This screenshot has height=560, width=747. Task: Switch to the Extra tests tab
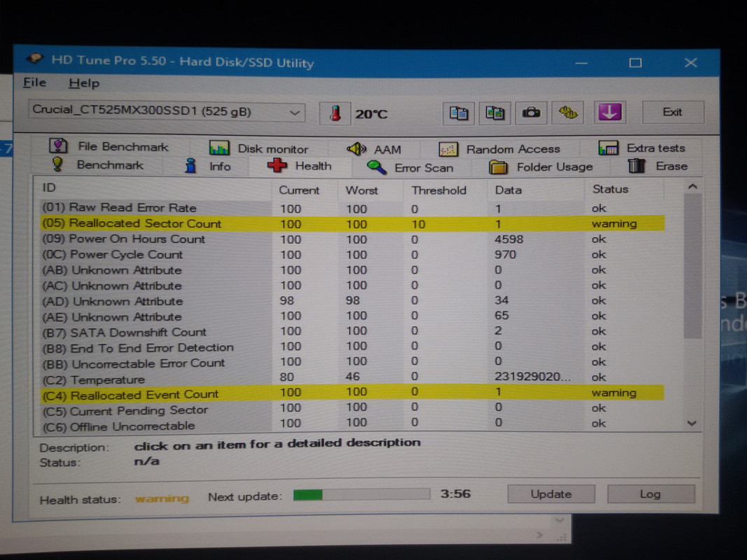642,148
